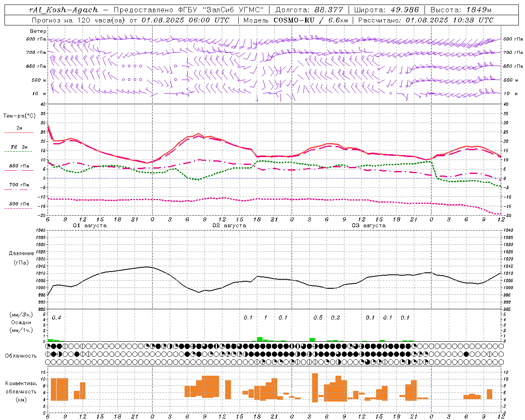Click the 01 августа date label
The height and width of the screenshot is (420, 525).
tap(90, 226)
